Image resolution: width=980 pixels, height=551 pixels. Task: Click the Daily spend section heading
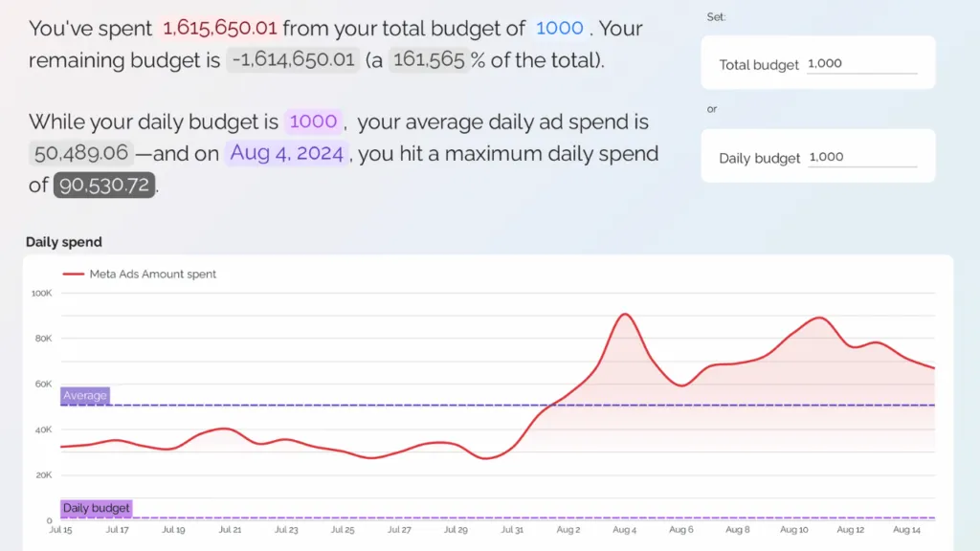point(63,242)
